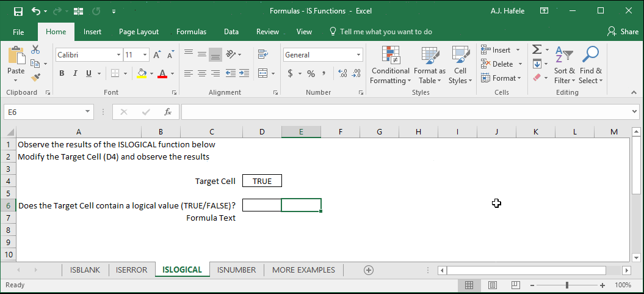644x294 pixels.
Task: Save the workbook via the floppy disk icon
Action: click(x=18, y=12)
